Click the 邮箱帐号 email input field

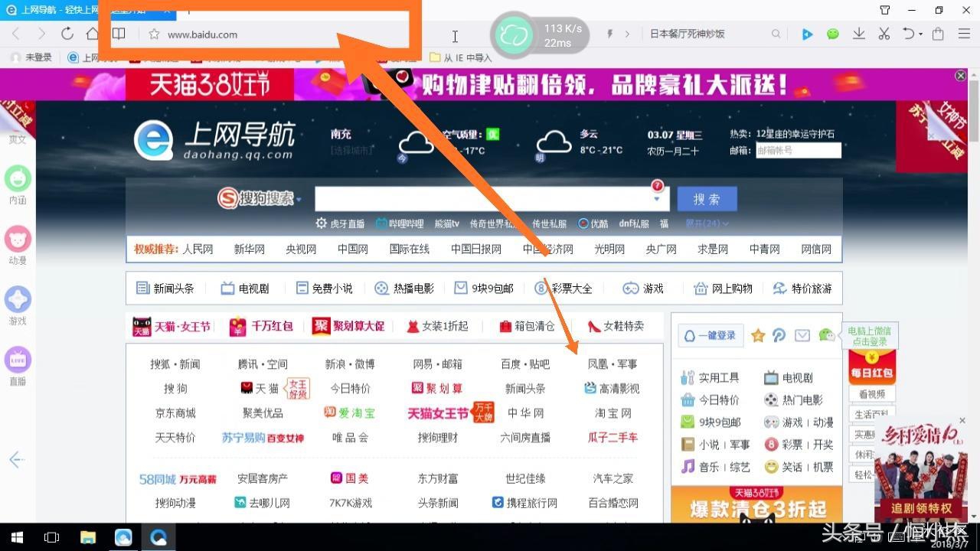tap(798, 151)
